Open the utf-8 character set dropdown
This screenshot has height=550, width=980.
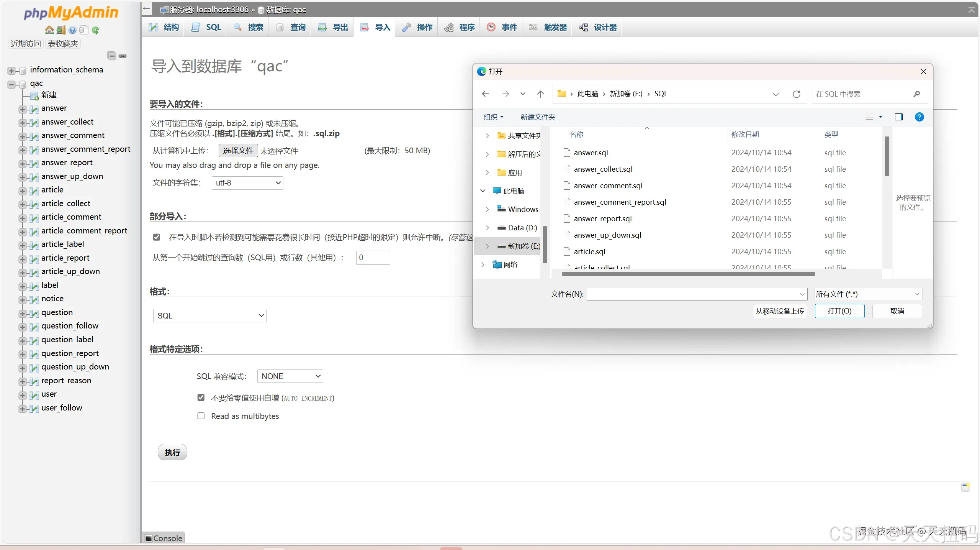pyautogui.click(x=247, y=183)
